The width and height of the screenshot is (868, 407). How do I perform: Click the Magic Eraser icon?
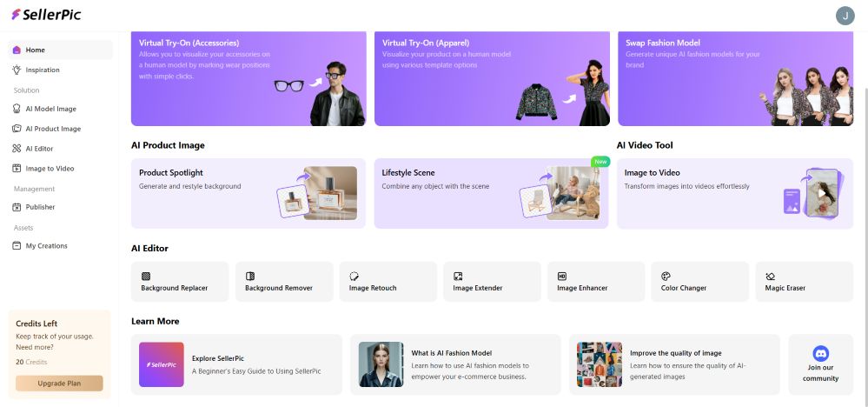click(770, 276)
